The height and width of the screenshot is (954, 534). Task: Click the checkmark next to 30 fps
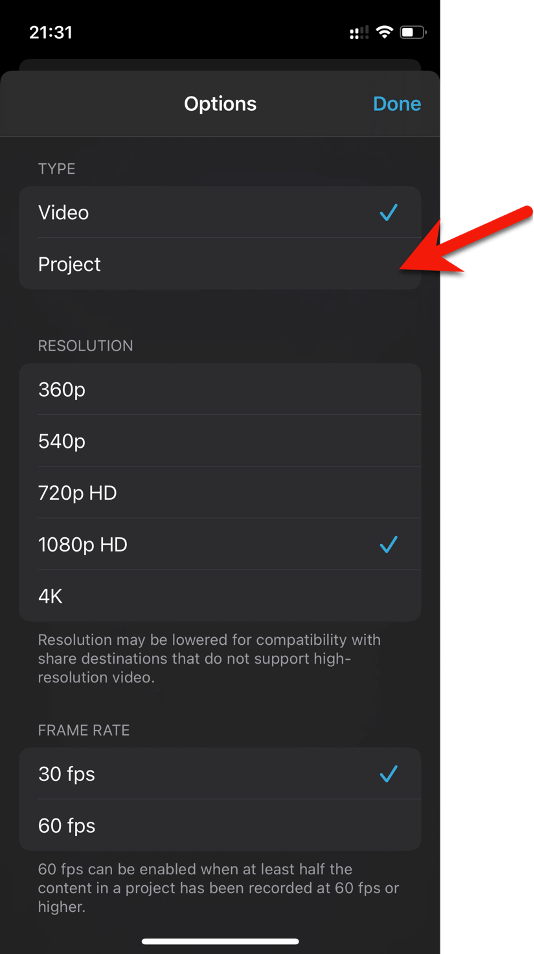click(388, 774)
